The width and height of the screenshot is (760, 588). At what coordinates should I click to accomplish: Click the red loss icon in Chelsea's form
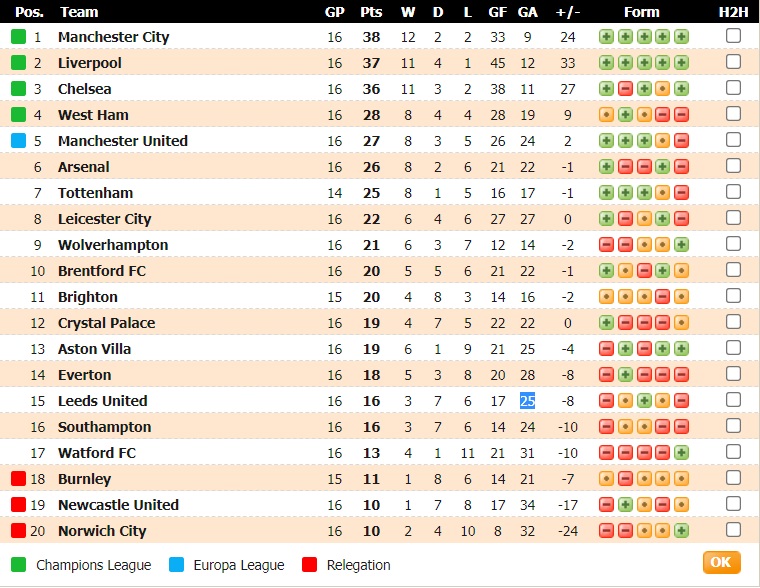click(625, 89)
